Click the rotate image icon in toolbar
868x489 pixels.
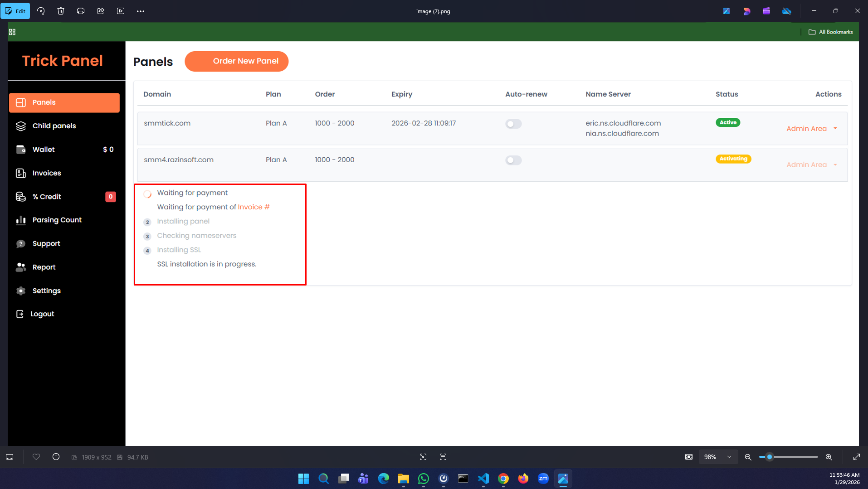tap(41, 11)
